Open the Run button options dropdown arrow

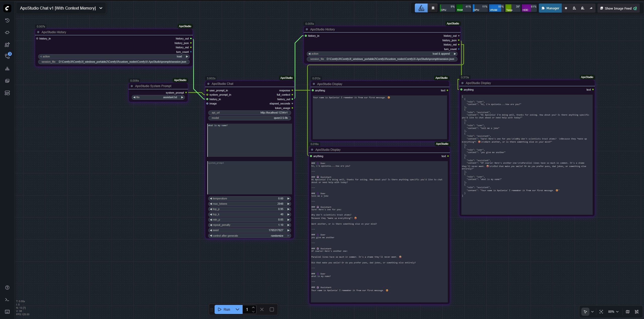[x=237, y=309]
